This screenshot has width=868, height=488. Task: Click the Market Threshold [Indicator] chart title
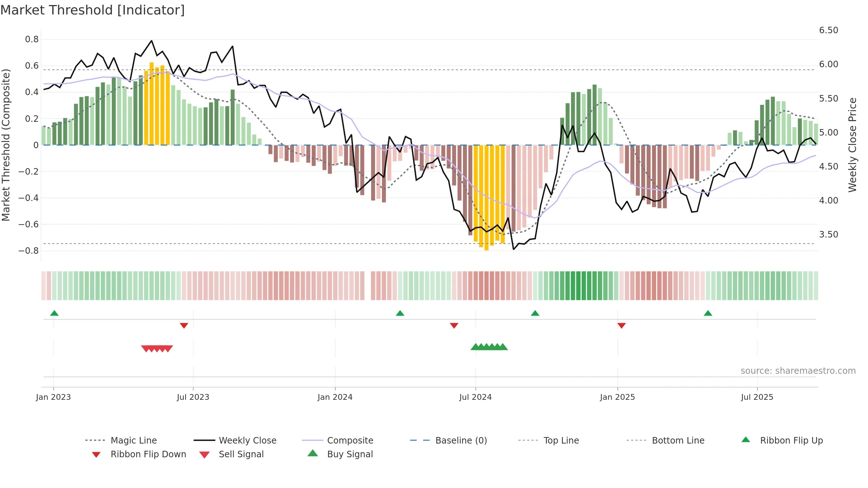click(x=93, y=10)
